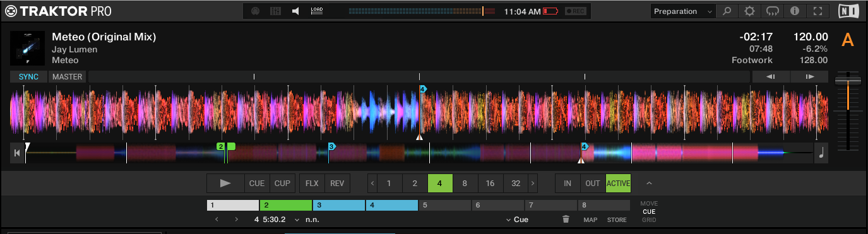The height and width of the screenshot is (234, 868).
Task: Click green marker 2 in stripe overview
Action: coord(220,146)
